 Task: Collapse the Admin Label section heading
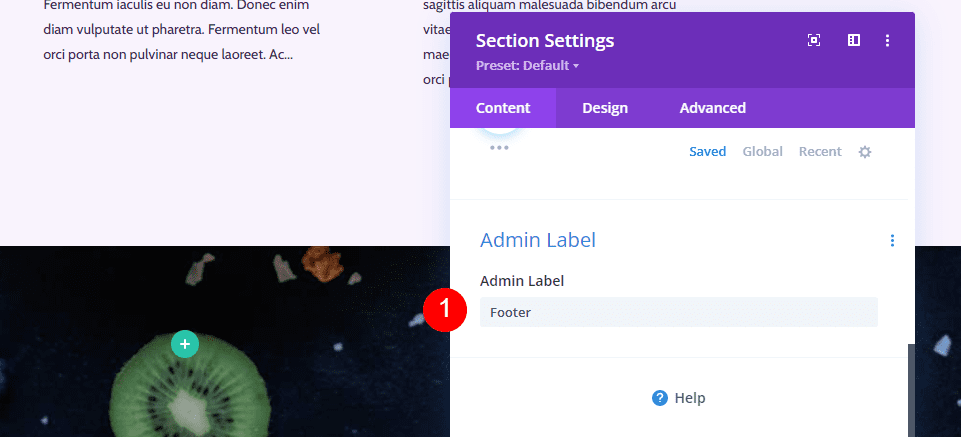(x=538, y=240)
